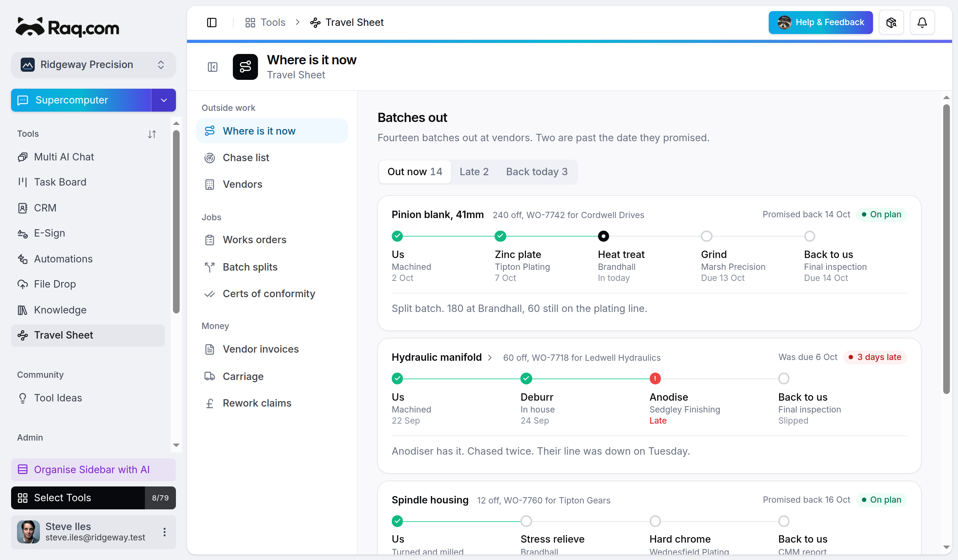Viewport: 958px width, 560px height.
Task: Open Vendor invoices under Money
Action: [x=272, y=349]
